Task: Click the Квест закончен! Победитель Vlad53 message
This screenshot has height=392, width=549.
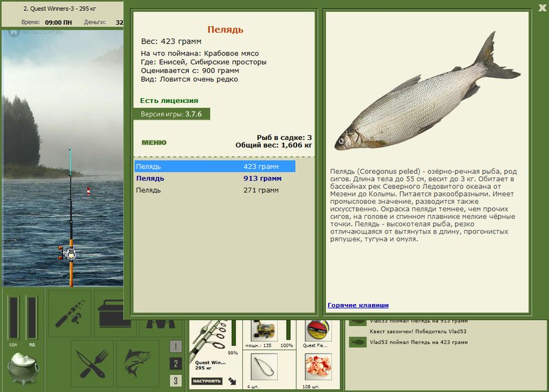Action: (x=418, y=331)
